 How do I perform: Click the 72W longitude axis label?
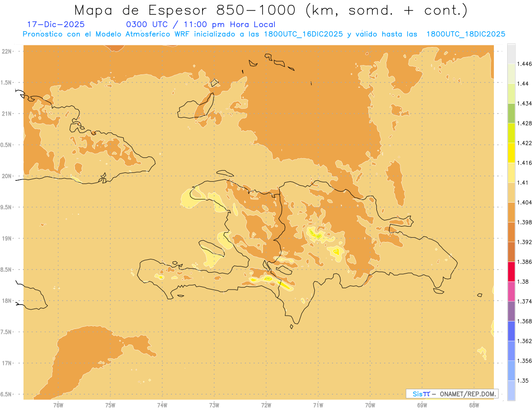tap(266, 405)
